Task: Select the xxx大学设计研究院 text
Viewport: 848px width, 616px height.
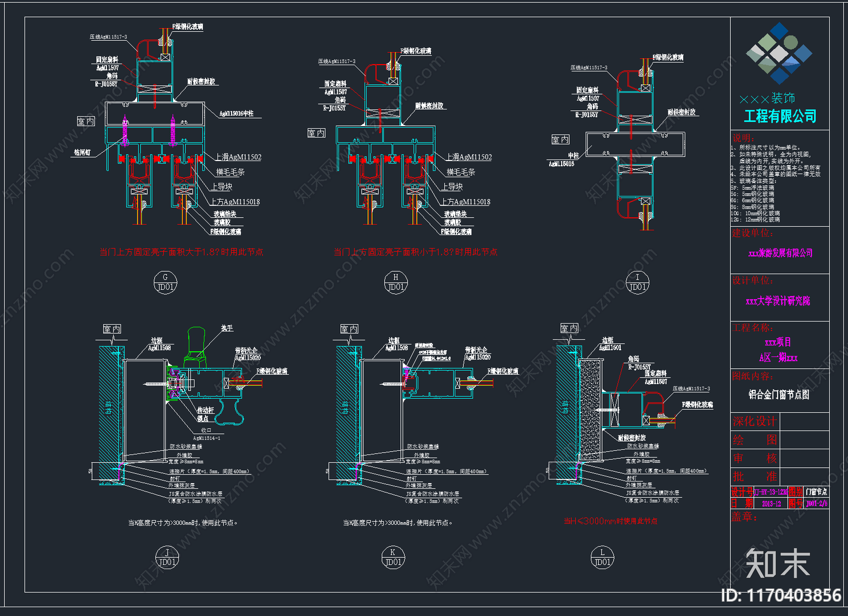Action: [778, 301]
